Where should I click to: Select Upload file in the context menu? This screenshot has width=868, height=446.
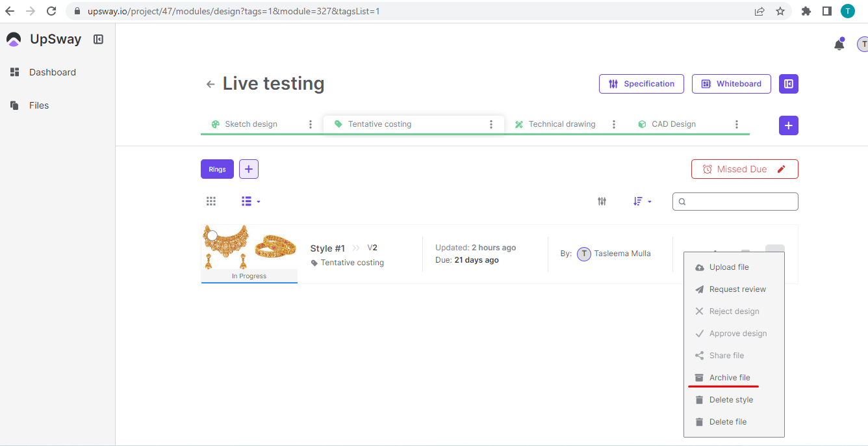click(728, 267)
